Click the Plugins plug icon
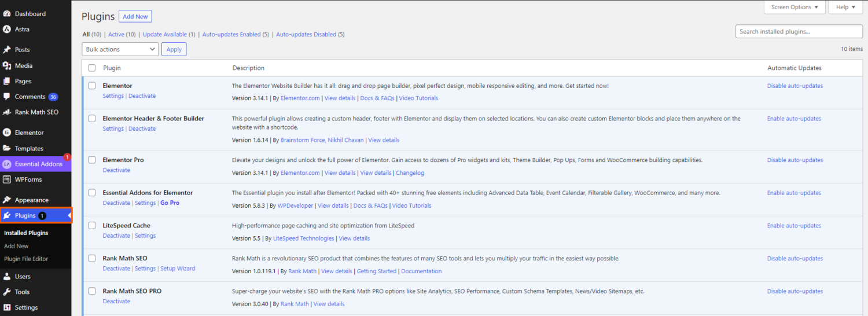The height and width of the screenshot is (316, 868). coord(7,215)
